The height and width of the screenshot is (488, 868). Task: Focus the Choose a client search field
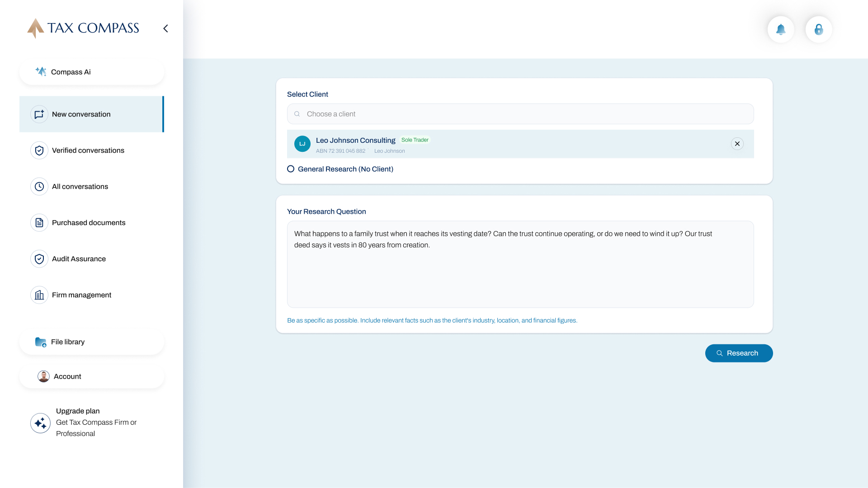pyautogui.click(x=520, y=114)
